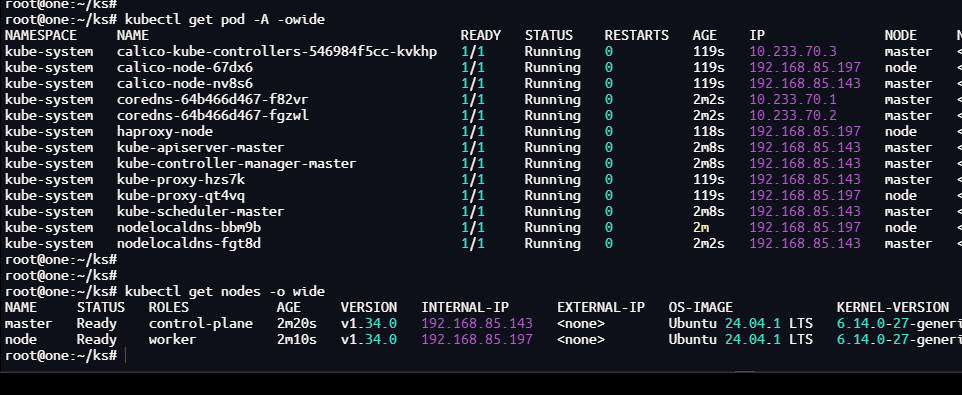The image size is (962, 395).
Task: Click the Running status of haproxy-node
Action: tap(552, 132)
